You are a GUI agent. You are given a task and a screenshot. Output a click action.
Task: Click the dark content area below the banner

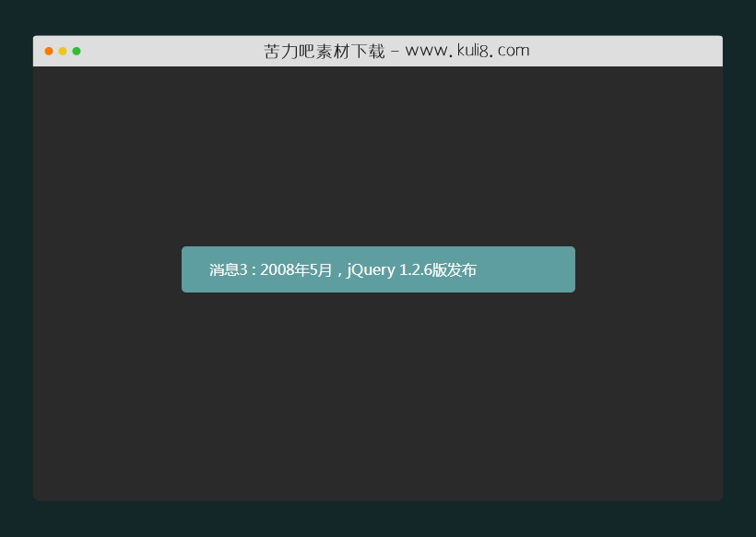[x=378, y=397]
